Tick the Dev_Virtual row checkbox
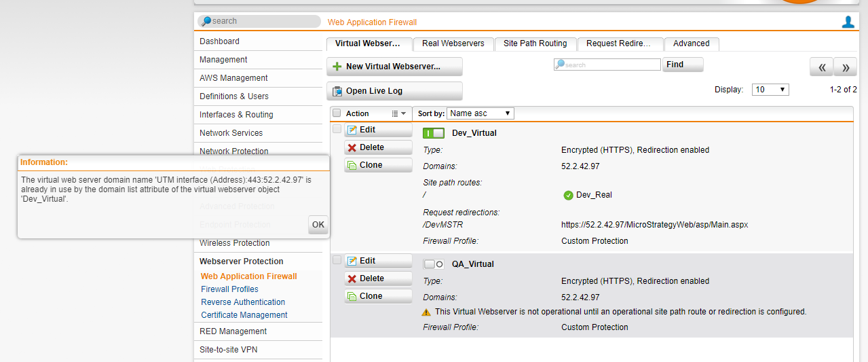This screenshot has height=362, width=868. coord(337,129)
